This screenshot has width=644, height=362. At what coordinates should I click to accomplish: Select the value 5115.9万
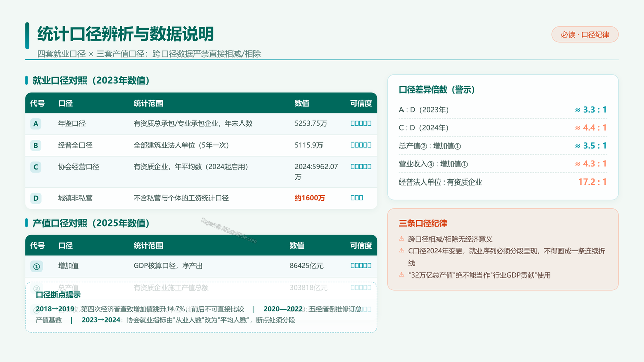pos(309,145)
